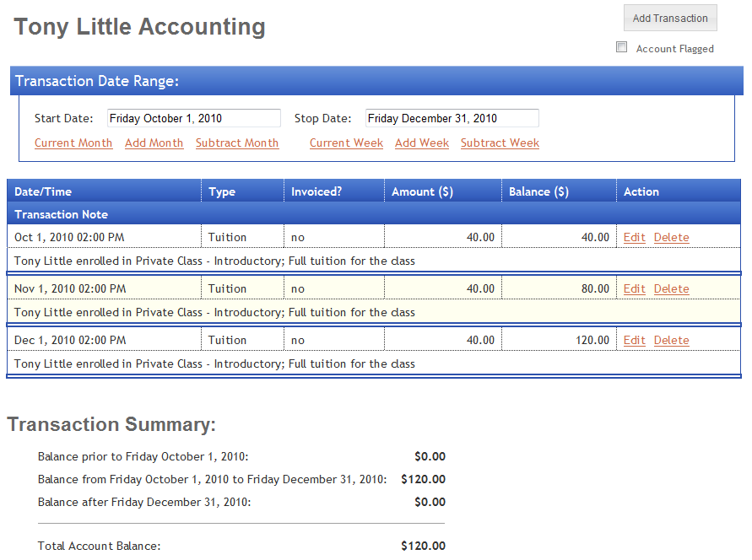Edit the Oct 1, 2010 transaction

634,238
